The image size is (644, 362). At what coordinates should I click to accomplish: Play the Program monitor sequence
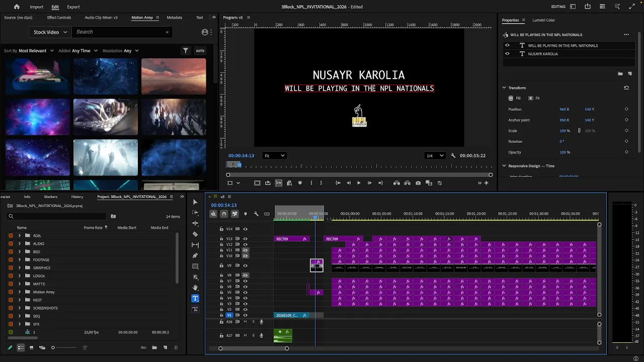tap(359, 183)
